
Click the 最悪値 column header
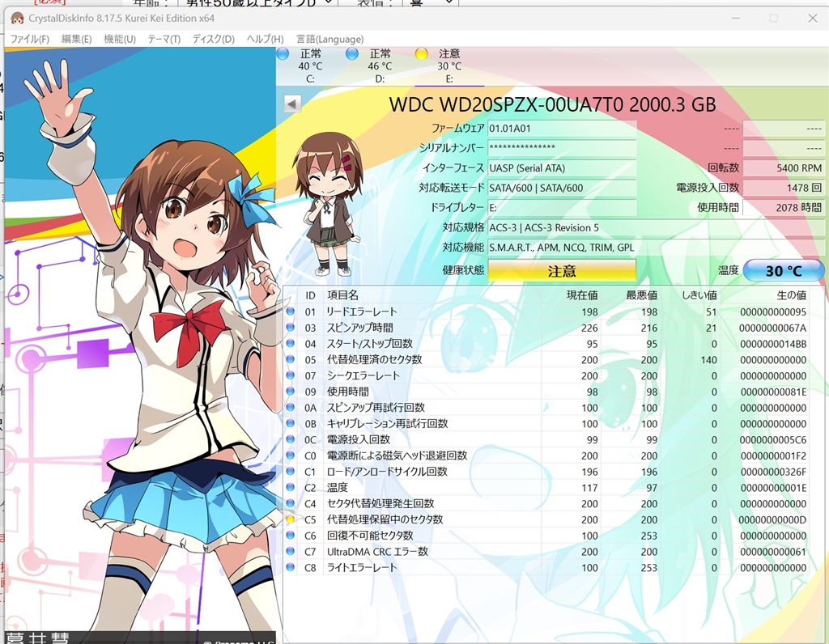641,295
